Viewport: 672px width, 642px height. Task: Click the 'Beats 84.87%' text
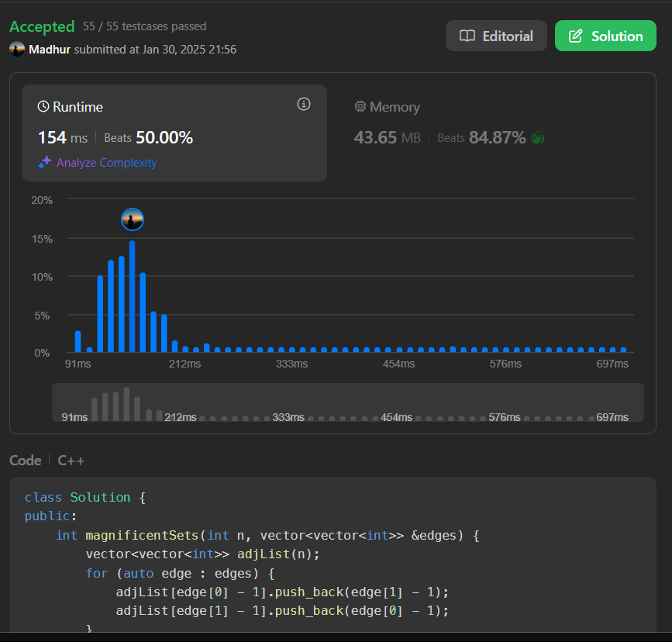[x=481, y=138]
